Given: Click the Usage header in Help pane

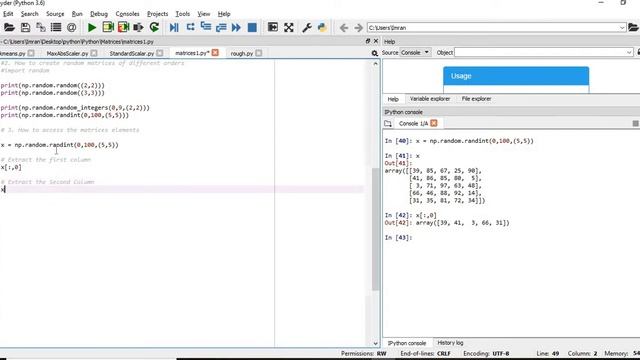Looking at the screenshot, I should click(x=516, y=76).
